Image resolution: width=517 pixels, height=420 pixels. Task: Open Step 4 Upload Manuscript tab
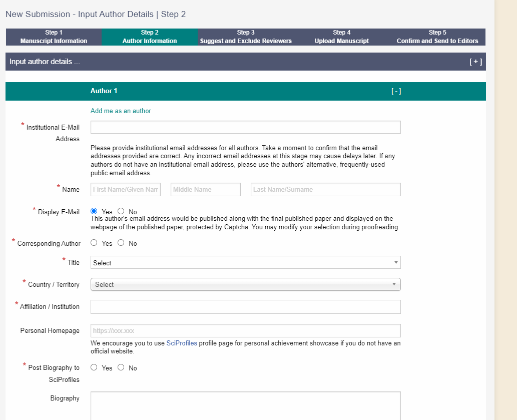[342, 37]
